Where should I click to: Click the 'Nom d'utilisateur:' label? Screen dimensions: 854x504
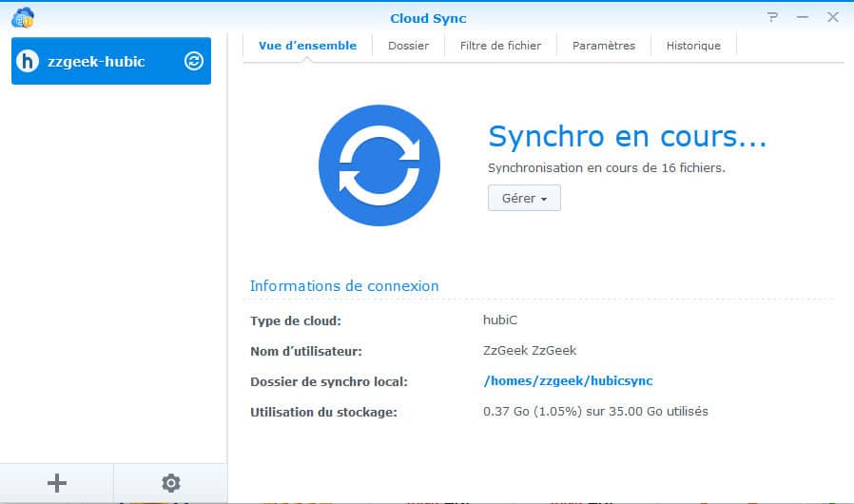tap(306, 352)
